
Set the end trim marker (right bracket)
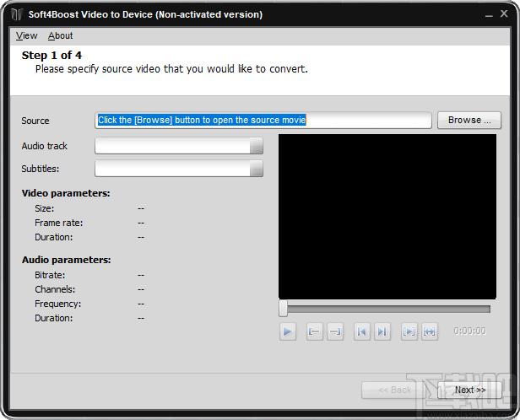[x=335, y=331]
